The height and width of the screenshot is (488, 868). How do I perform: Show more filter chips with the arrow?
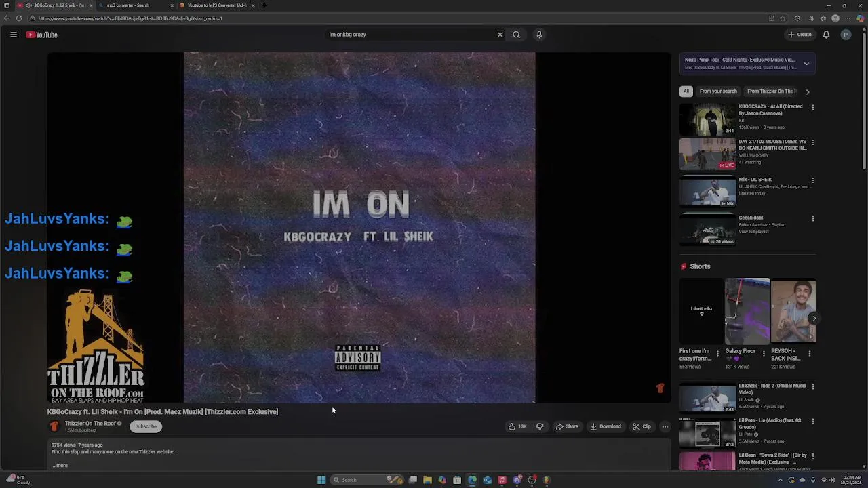[807, 91]
